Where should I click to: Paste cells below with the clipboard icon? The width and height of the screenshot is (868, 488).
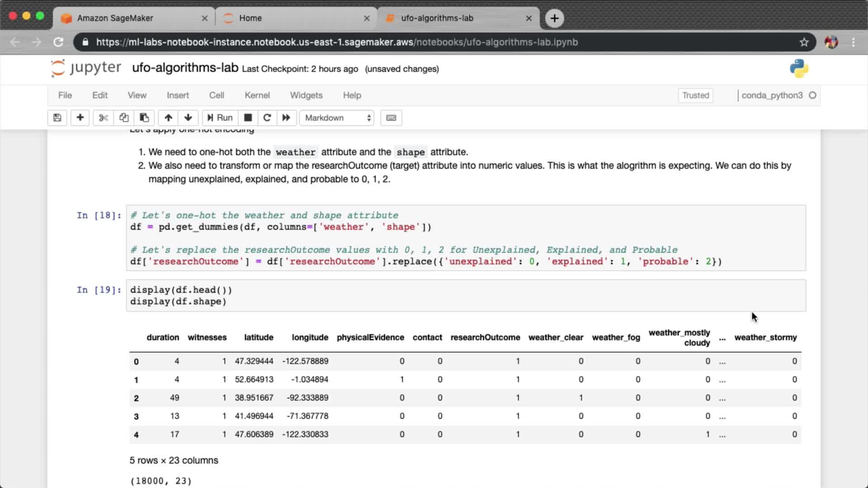144,118
